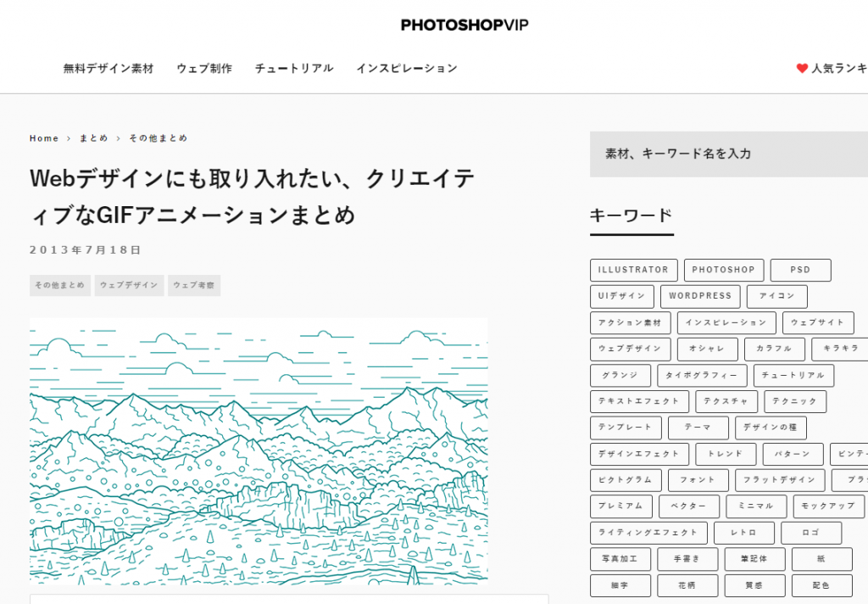This screenshot has width=868, height=604.
Task: Pick the 手書き keyword tag
Action: pyautogui.click(x=687, y=558)
